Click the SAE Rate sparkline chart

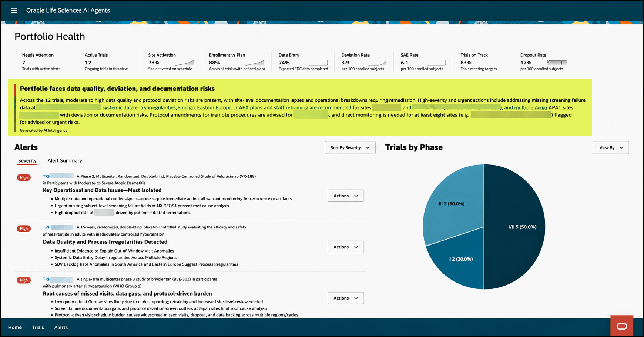coord(436,63)
